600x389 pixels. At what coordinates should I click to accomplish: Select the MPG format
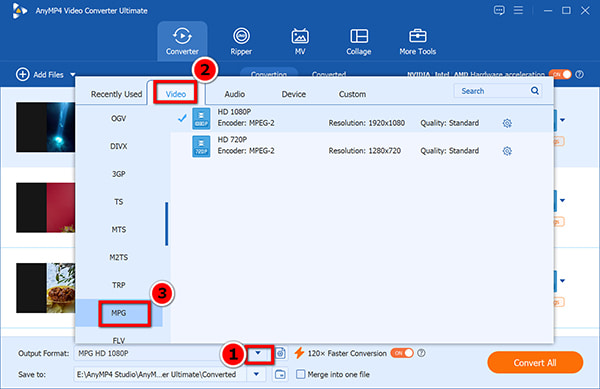point(119,313)
